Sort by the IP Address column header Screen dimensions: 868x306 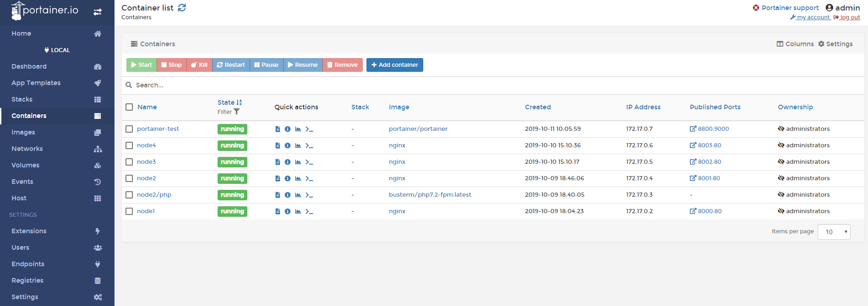point(643,107)
